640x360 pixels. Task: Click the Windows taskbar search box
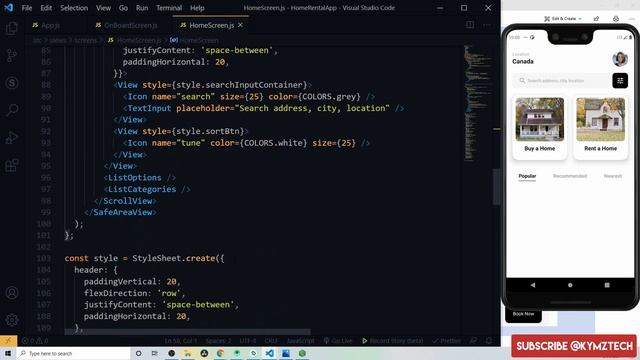tap(73, 353)
